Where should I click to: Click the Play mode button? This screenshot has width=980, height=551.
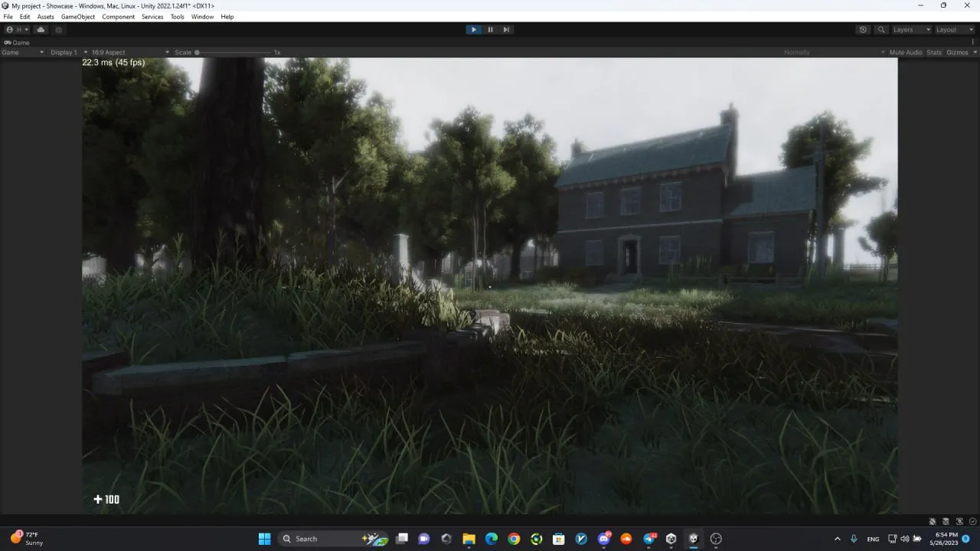click(474, 30)
